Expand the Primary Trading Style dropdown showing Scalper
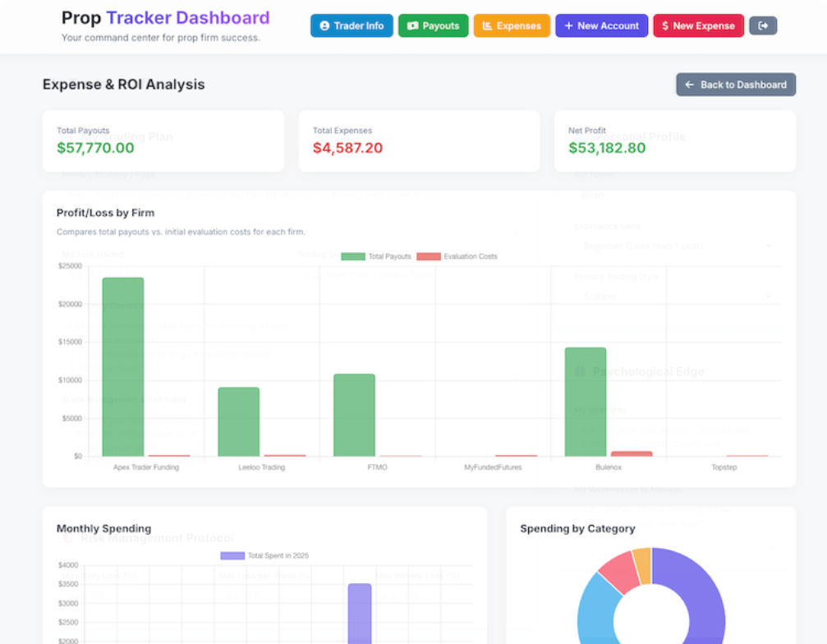The width and height of the screenshot is (827, 644). tap(673, 296)
